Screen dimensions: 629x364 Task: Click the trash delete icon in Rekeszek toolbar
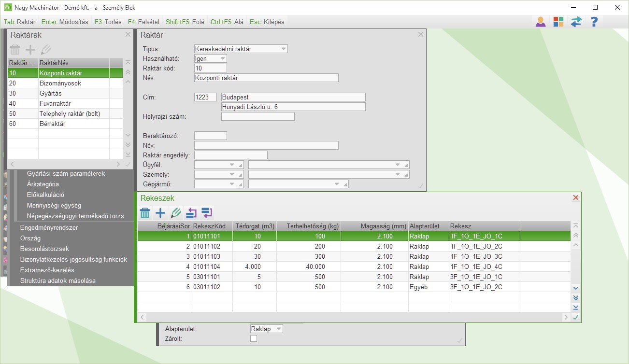pyautogui.click(x=144, y=213)
